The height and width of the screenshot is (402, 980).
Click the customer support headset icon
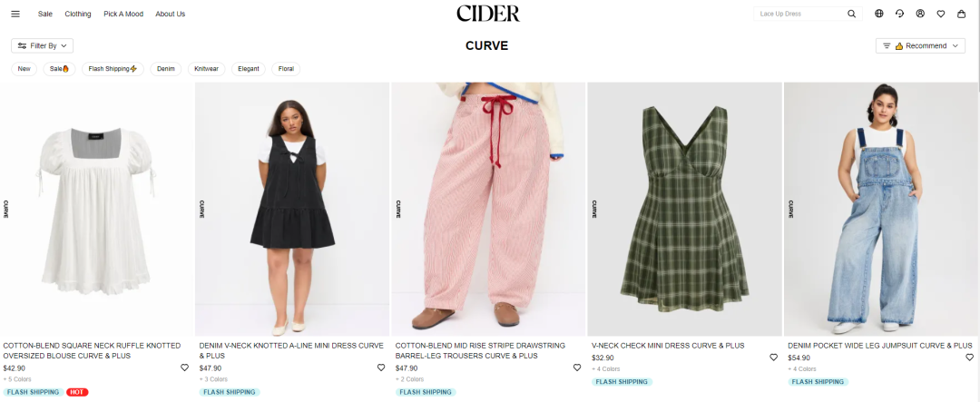tap(899, 14)
